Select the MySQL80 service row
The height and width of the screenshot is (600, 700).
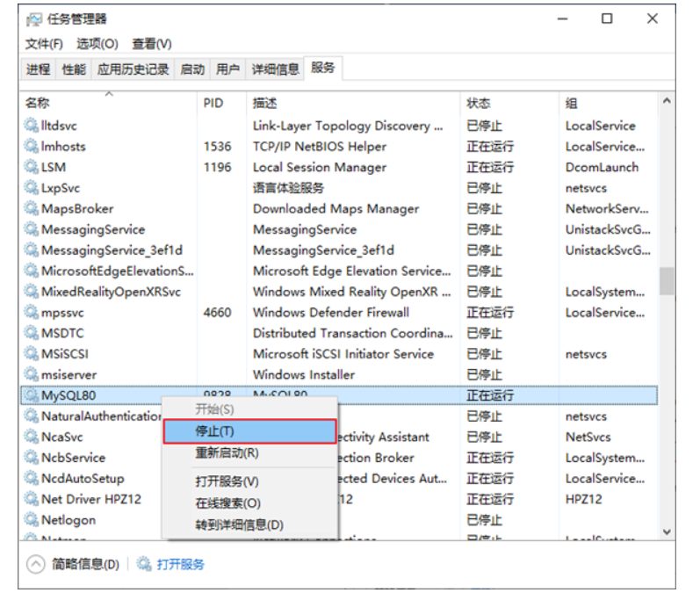[339, 395]
